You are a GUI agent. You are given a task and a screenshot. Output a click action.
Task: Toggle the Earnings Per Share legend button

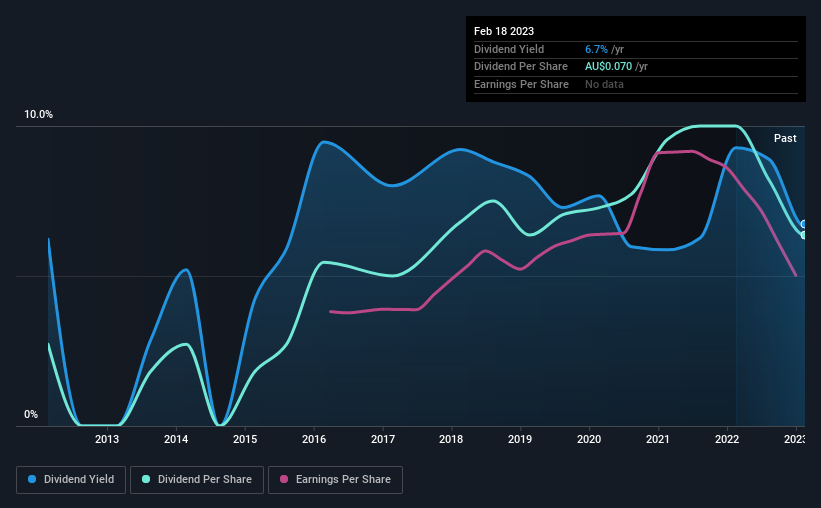pos(335,479)
